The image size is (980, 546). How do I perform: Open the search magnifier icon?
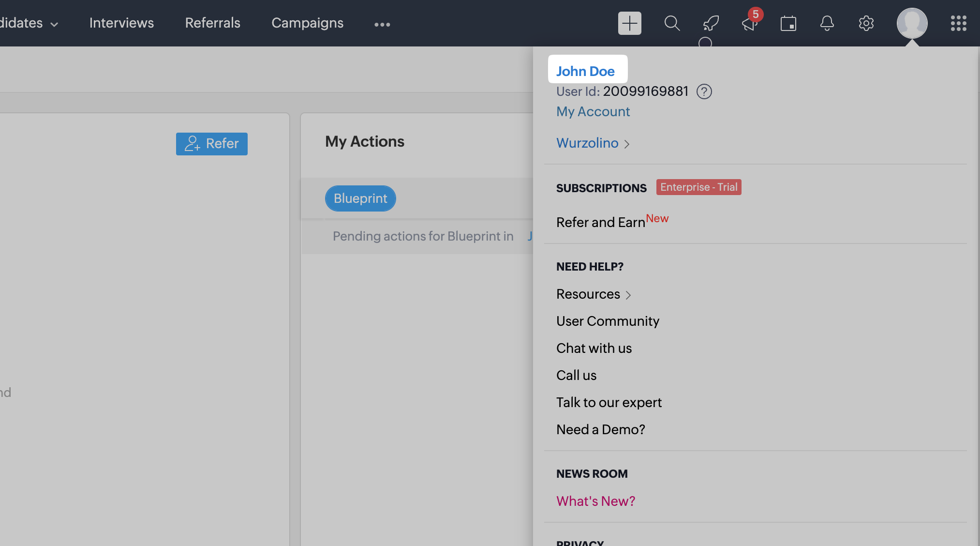(x=672, y=23)
